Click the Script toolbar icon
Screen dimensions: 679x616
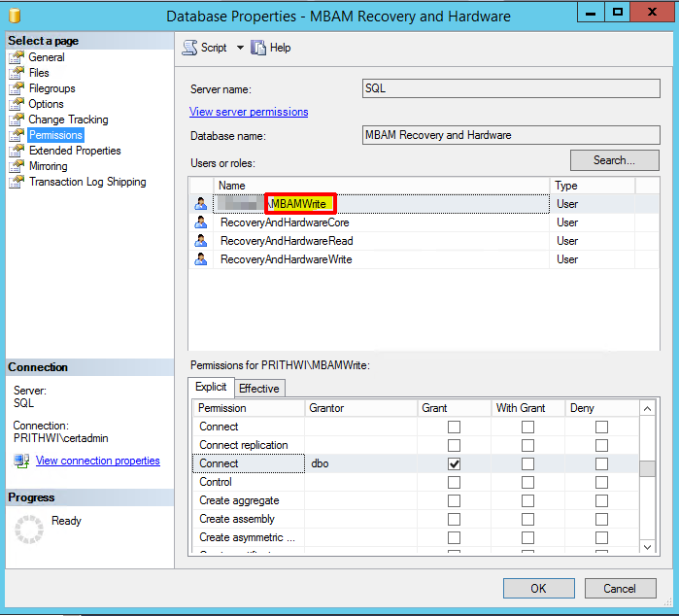189,48
